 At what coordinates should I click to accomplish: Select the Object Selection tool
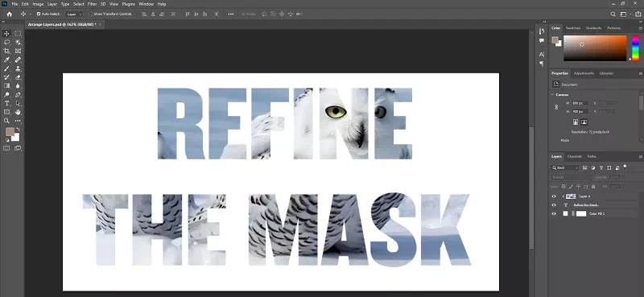[x=18, y=43]
